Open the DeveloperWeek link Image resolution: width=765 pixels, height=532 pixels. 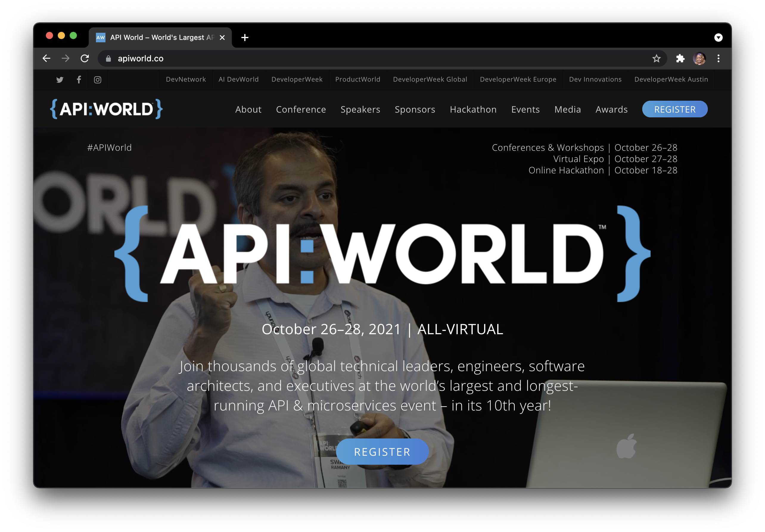point(297,80)
